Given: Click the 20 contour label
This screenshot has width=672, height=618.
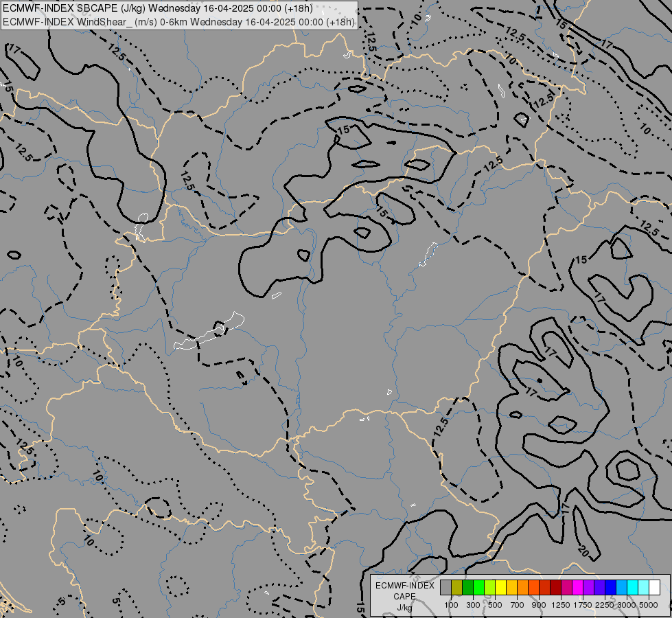Looking at the screenshot, I should point(583,551).
